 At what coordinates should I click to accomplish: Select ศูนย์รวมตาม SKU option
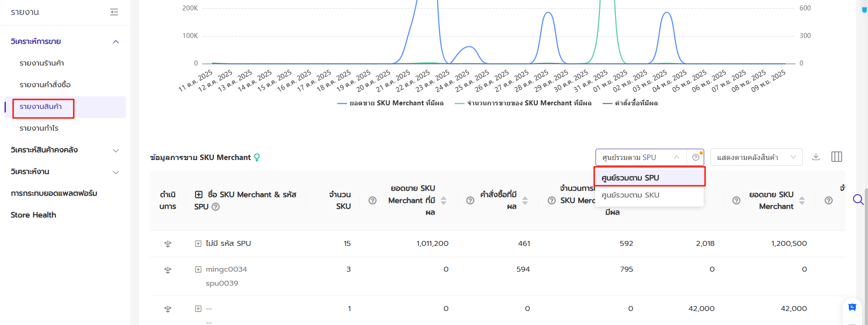(x=630, y=195)
